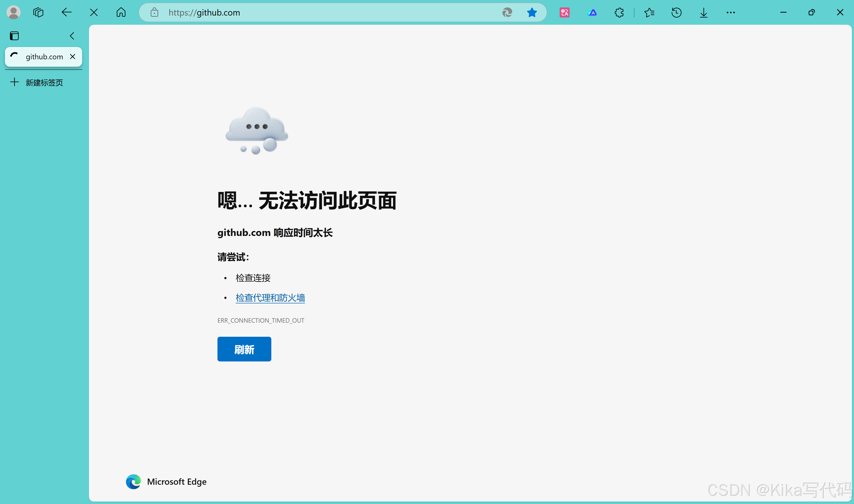
Task: Minimize the browser window
Action: click(783, 13)
